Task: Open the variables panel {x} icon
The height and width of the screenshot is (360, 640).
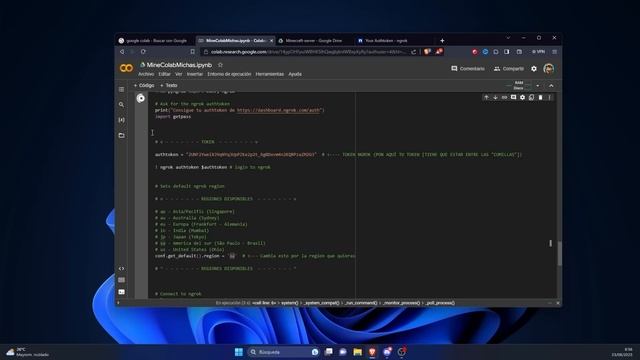Action: point(121,120)
